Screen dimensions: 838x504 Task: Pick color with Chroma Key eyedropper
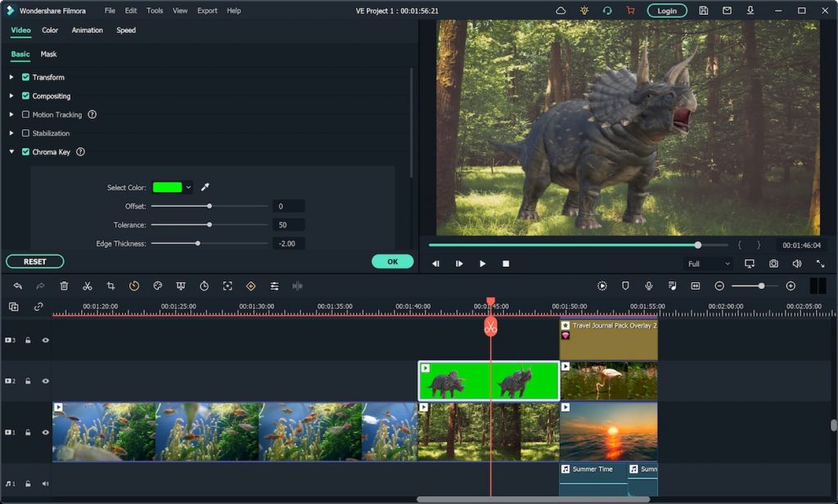(205, 187)
